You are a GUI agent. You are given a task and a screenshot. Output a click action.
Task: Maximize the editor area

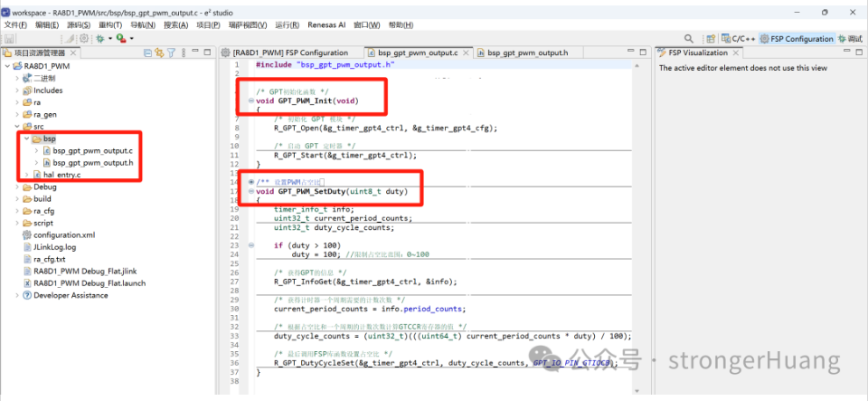coord(643,53)
